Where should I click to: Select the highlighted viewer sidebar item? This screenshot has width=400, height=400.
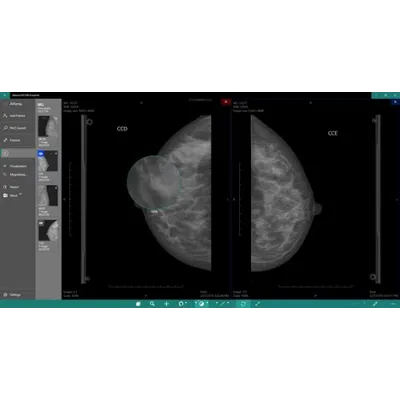[x=17, y=153]
